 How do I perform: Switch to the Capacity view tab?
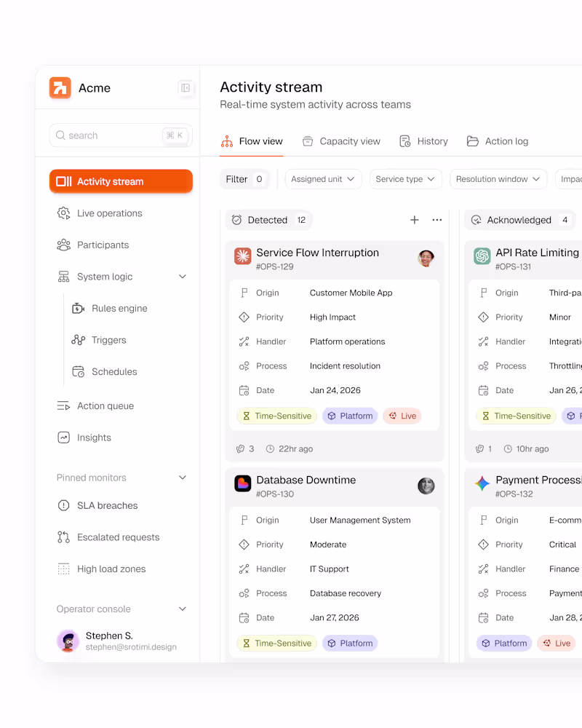(x=341, y=141)
